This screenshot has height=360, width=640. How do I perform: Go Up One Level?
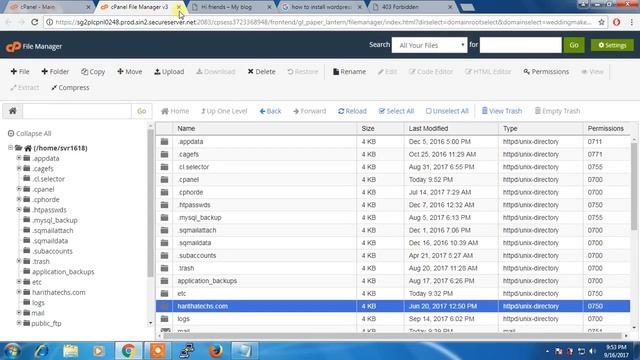(x=224, y=111)
